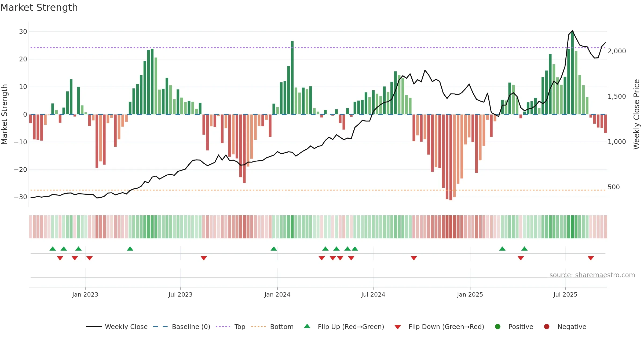Image resolution: width=644 pixels, height=362 pixels.
Task: Click the first Flip Up marker in late 2022
Action: coord(53,249)
